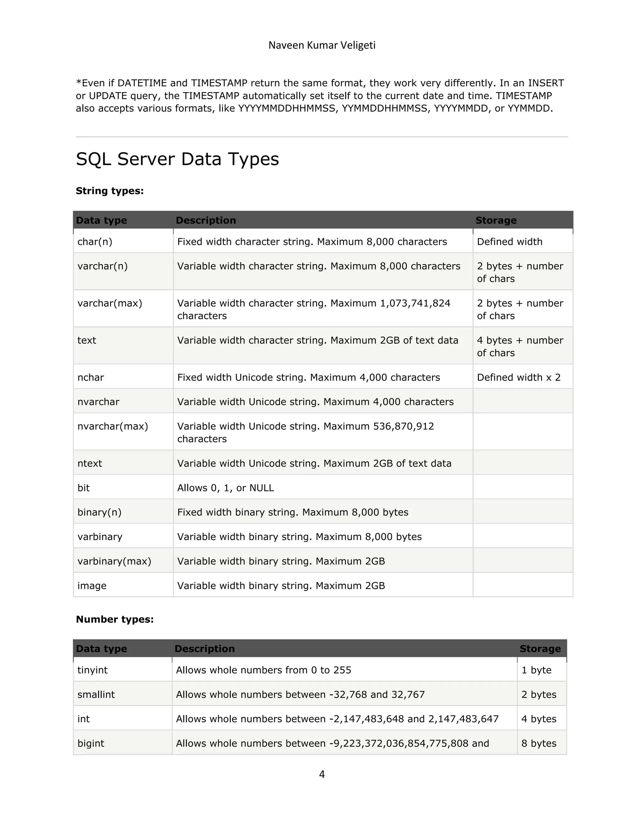Click the varchar(n) data type cell
Image resolution: width=644 pixels, height=833 pixels.
123,272
